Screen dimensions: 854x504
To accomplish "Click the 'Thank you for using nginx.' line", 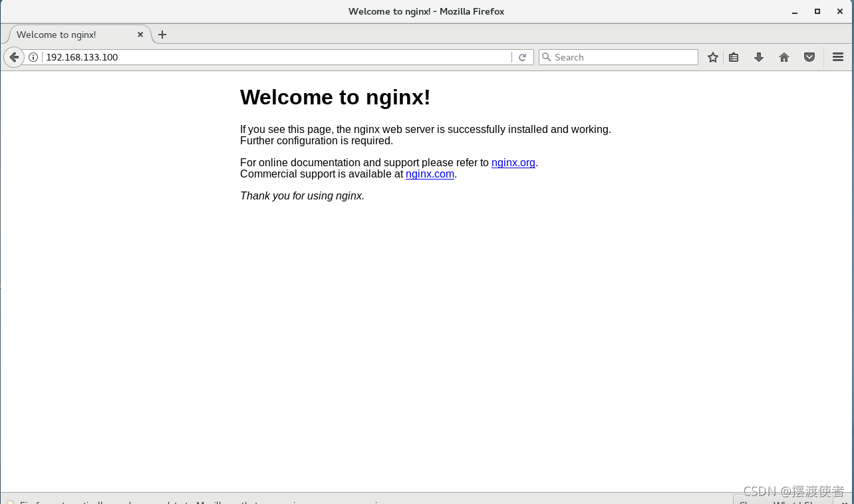I will tap(303, 196).
